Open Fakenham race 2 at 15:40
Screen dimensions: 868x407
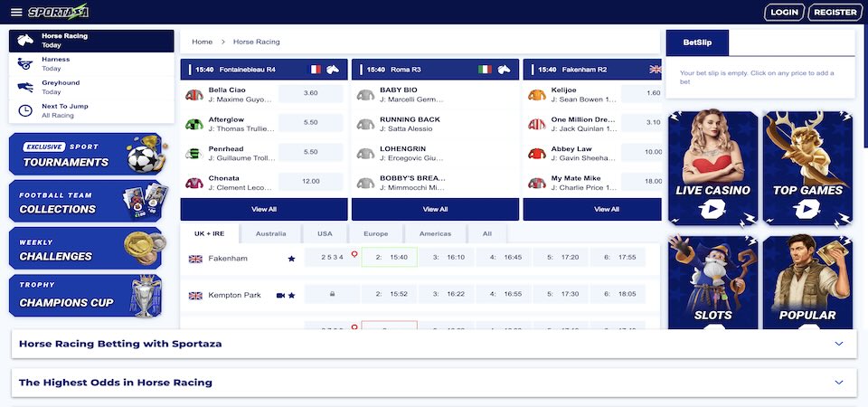pyautogui.click(x=389, y=258)
